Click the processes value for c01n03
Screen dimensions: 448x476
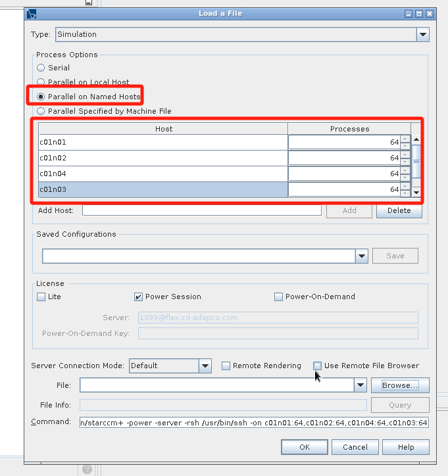point(344,189)
